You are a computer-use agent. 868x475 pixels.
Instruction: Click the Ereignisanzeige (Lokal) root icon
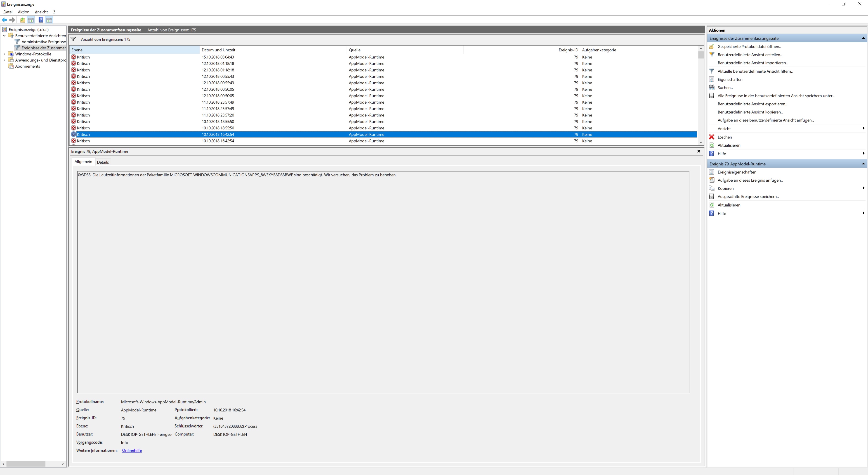4,29
